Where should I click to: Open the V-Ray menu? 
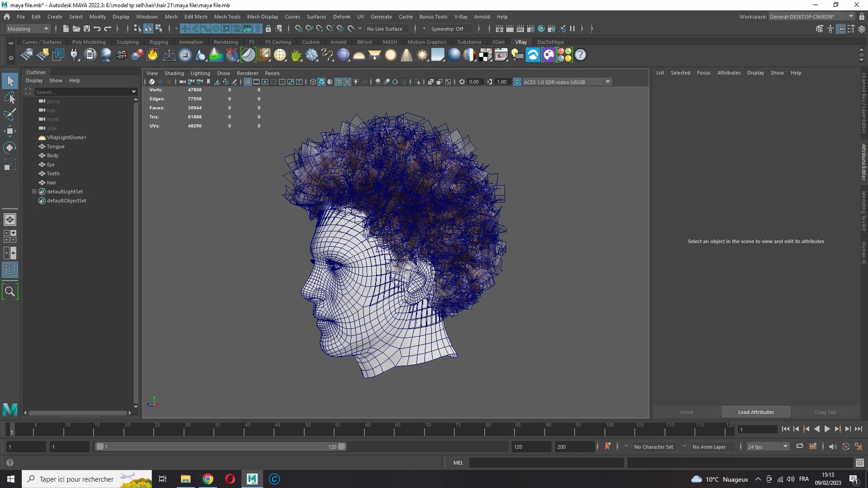(461, 16)
